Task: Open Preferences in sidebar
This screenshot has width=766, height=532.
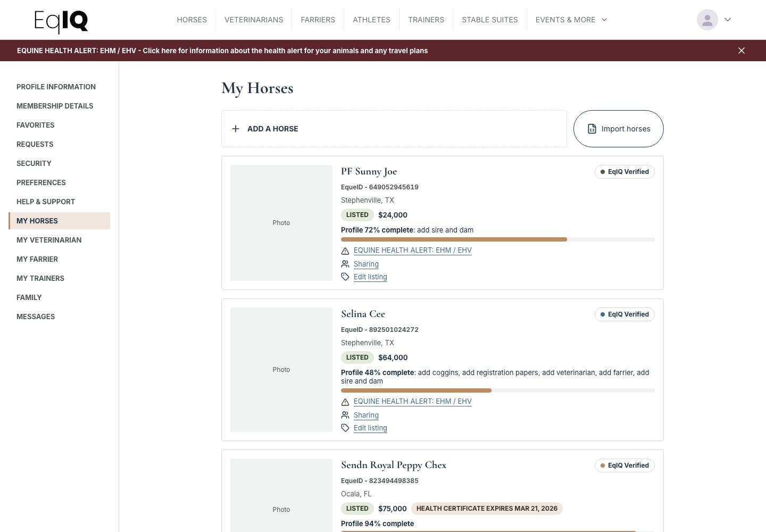Action: (x=41, y=182)
